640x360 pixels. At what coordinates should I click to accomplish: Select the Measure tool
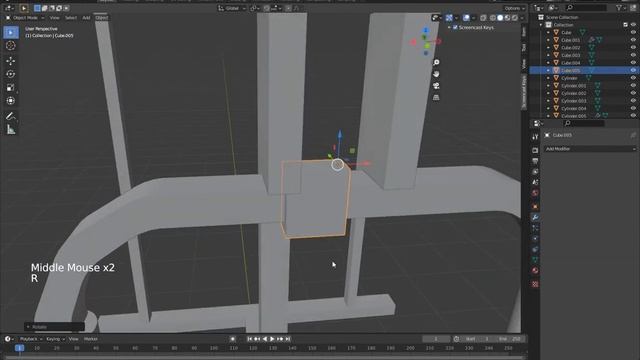coord(11,130)
